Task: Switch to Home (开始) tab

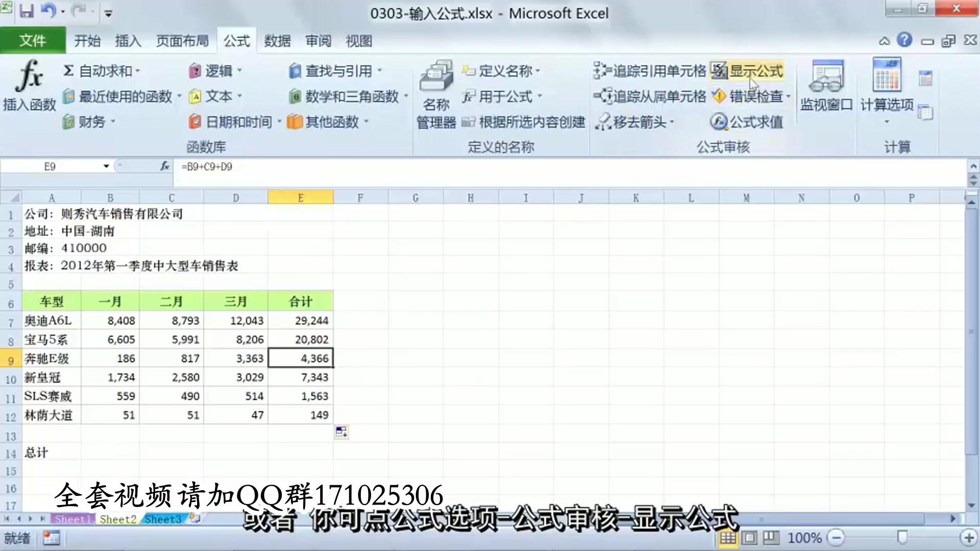Action: pos(87,41)
